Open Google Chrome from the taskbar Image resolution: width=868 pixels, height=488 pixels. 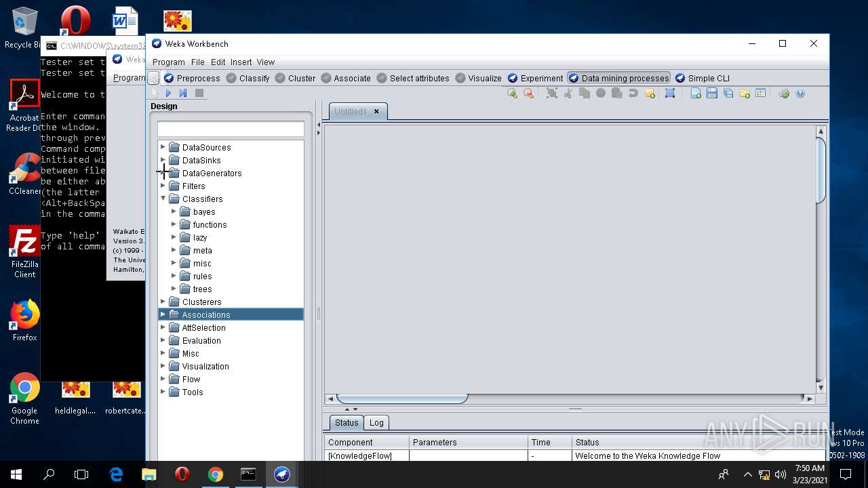215,474
